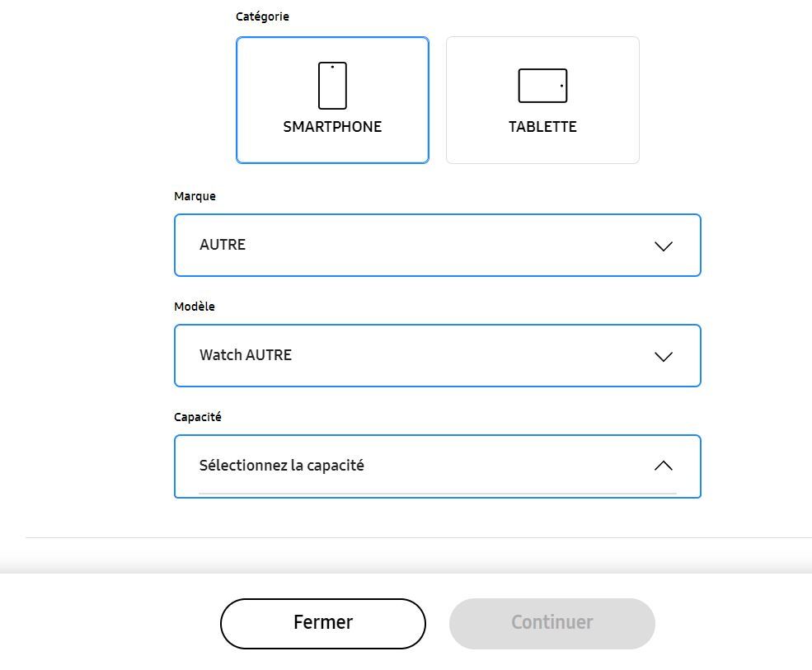Click the Catégorie heading label
Viewport: 812px width, 670px height.
click(262, 16)
